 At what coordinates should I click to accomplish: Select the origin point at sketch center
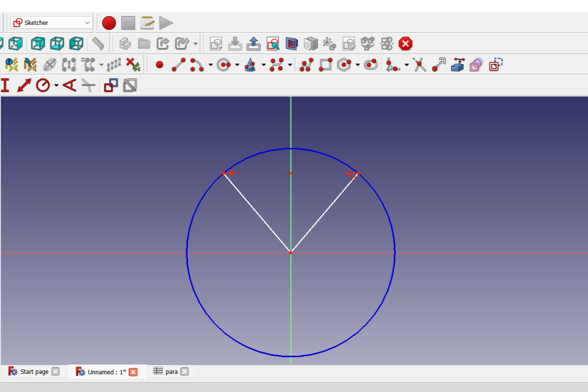(x=291, y=252)
